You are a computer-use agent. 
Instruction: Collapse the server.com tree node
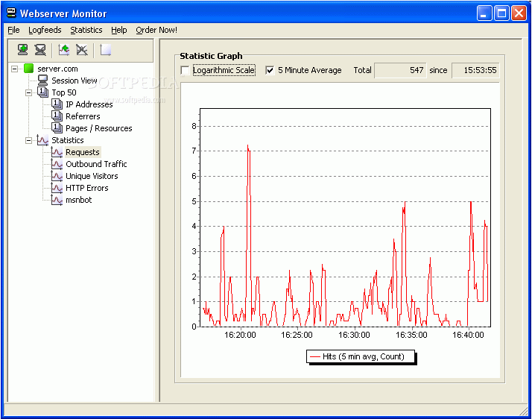click(x=15, y=69)
